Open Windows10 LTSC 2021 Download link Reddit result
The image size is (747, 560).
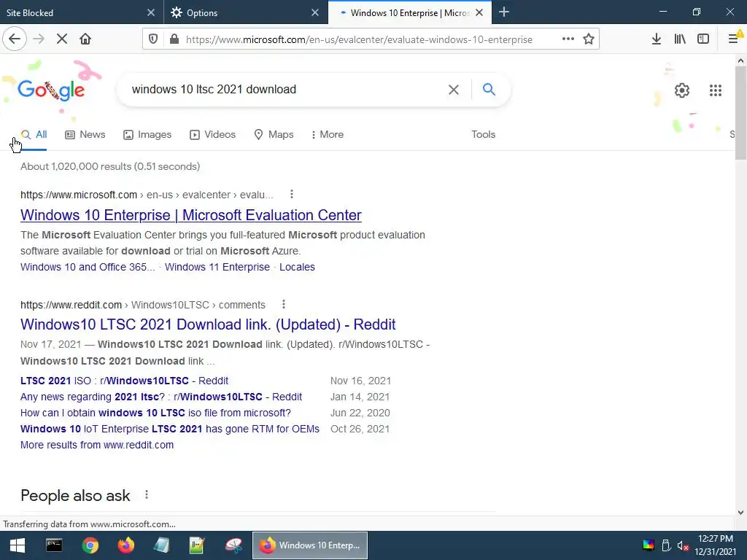(x=208, y=324)
